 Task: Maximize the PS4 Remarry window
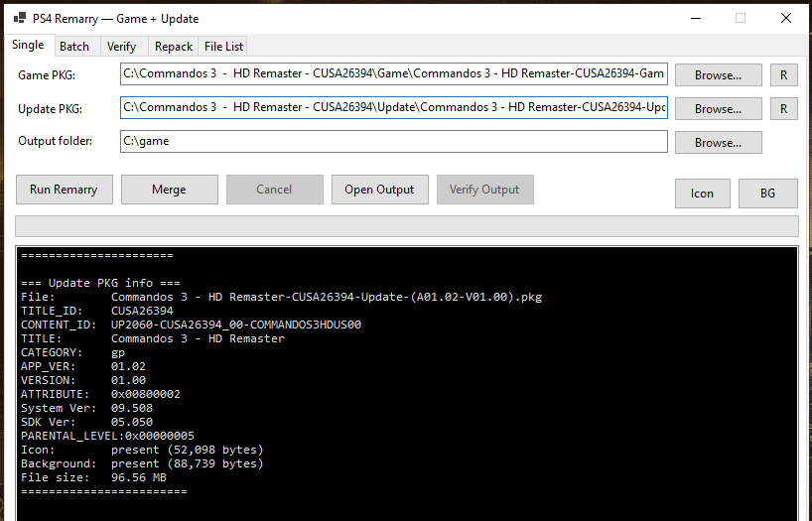[741, 18]
